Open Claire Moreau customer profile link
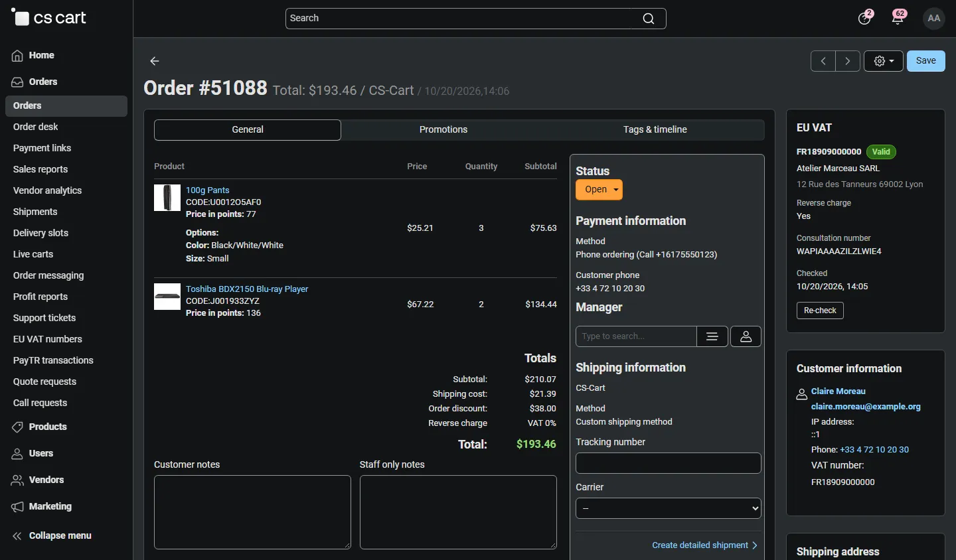 (838, 391)
